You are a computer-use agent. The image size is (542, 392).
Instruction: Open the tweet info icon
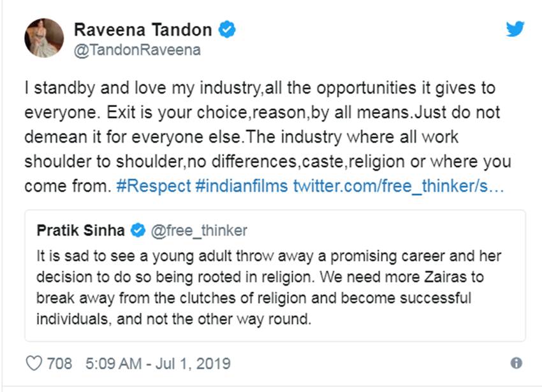pos(516,363)
